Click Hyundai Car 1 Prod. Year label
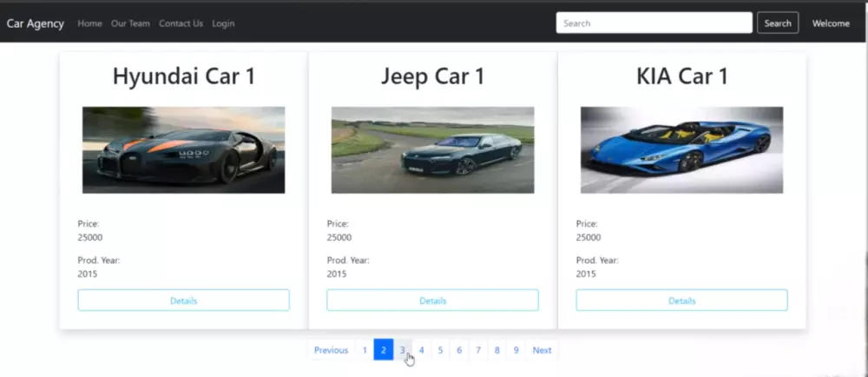 pos(99,261)
